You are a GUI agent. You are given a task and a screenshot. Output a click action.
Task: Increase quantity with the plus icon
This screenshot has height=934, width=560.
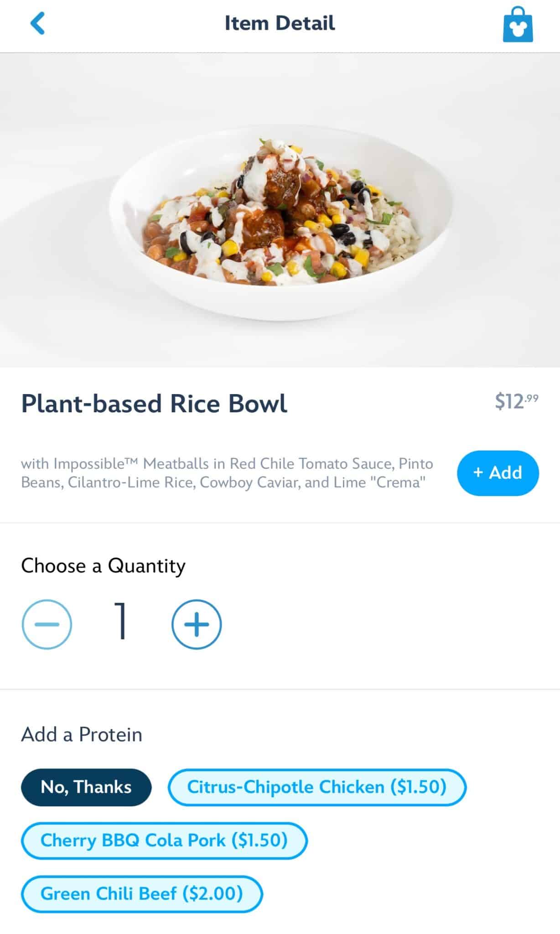pos(197,624)
